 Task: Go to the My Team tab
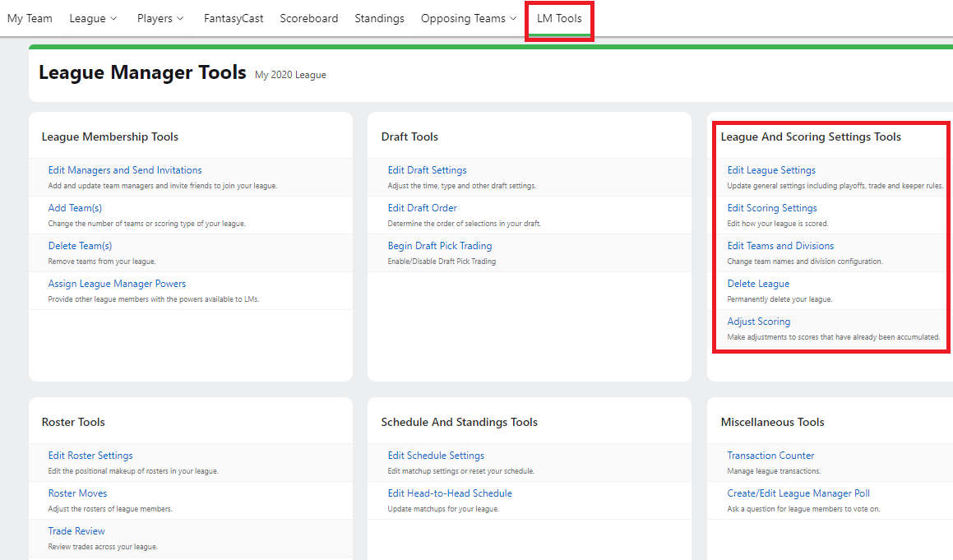(30, 19)
